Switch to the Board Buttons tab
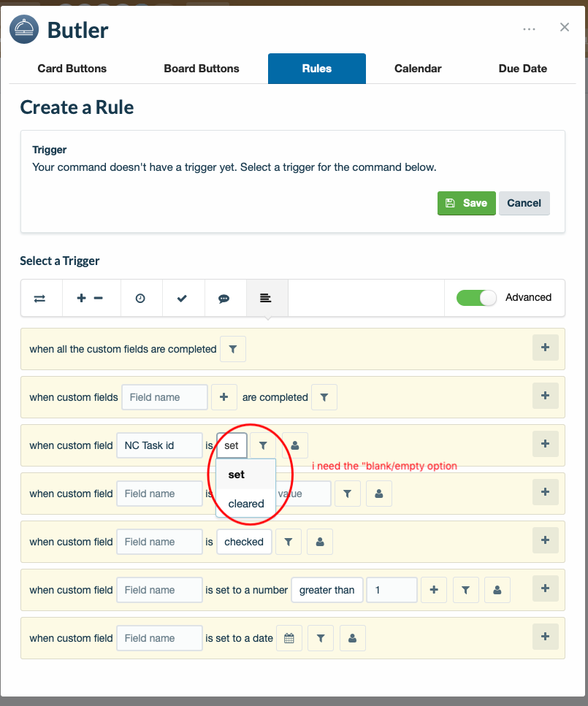This screenshot has height=706, width=588. [x=202, y=69]
